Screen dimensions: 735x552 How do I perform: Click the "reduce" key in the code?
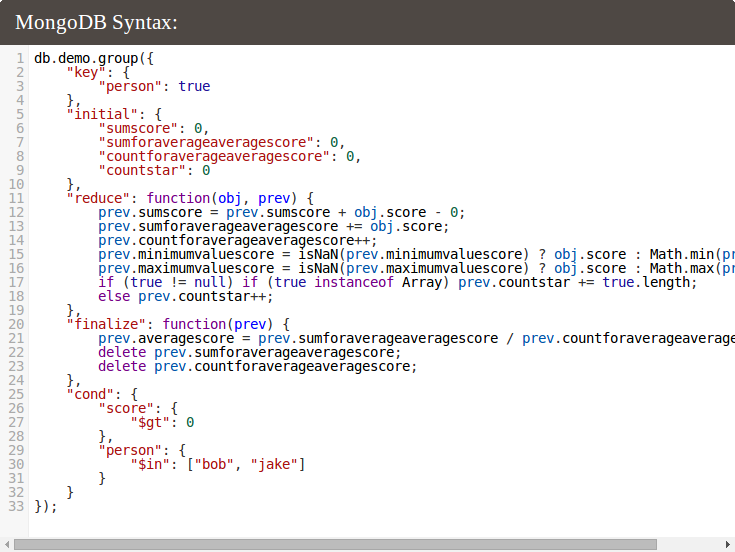(x=98, y=198)
